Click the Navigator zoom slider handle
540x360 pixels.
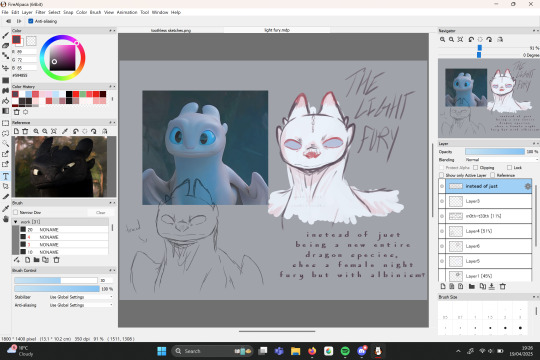tap(479, 48)
